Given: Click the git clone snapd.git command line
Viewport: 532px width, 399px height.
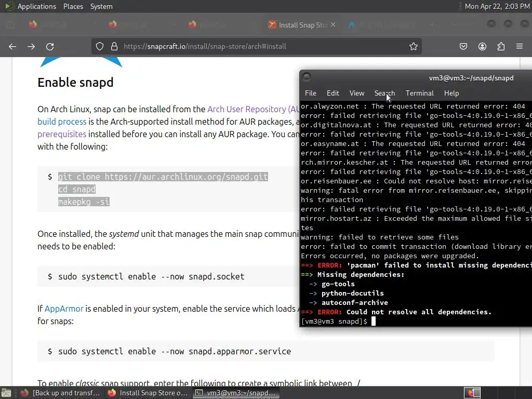Looking at the screenshot, I should pyautogui.click(x=163, y=177).
